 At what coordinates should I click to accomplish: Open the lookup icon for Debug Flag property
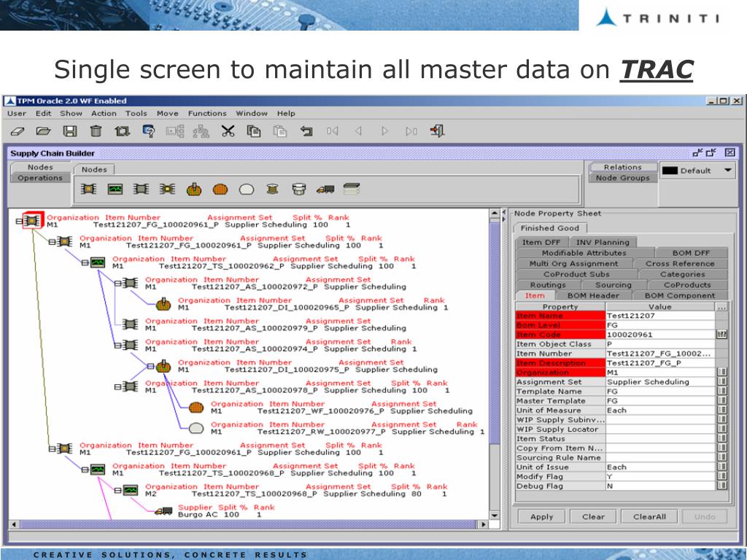coord(722,486)
